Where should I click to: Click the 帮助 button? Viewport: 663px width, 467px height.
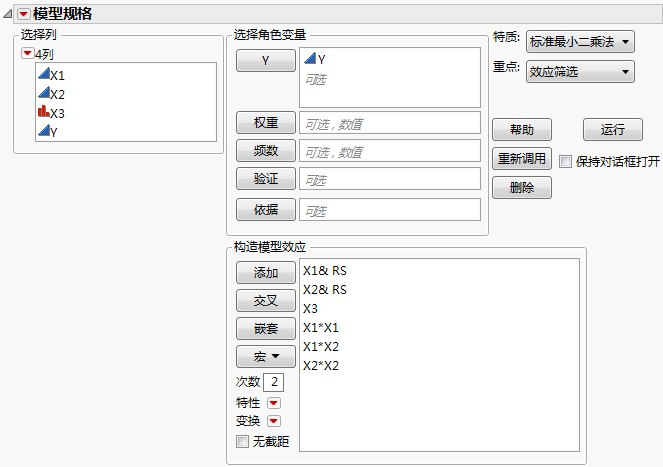522,129
